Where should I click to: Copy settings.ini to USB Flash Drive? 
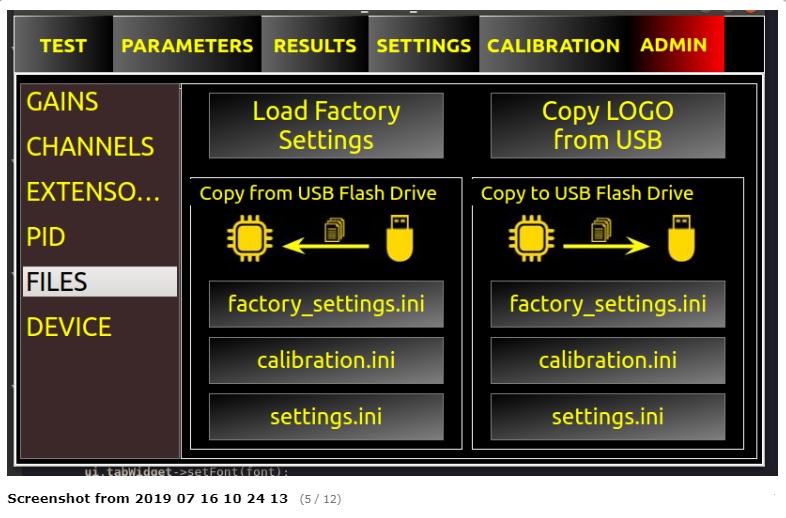608,417
